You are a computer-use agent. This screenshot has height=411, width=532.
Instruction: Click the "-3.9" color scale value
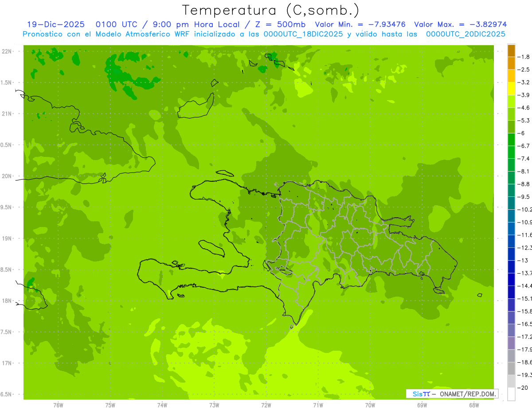[524, 95]
